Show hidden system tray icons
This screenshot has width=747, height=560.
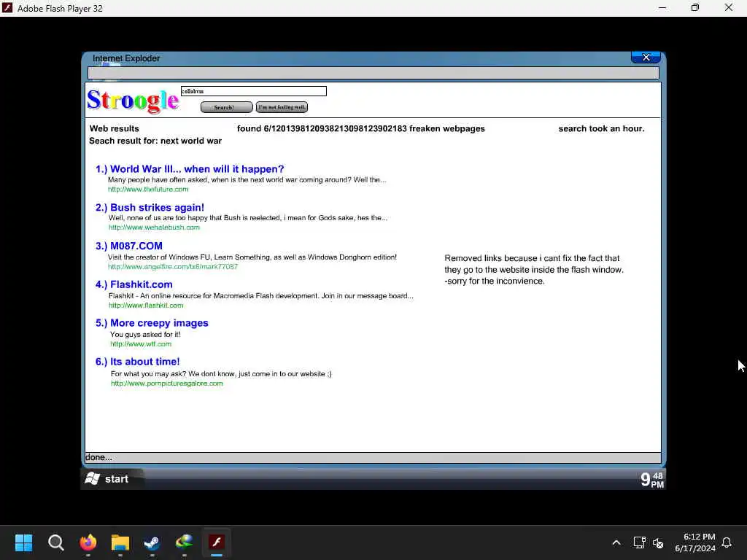click(616, 542)
